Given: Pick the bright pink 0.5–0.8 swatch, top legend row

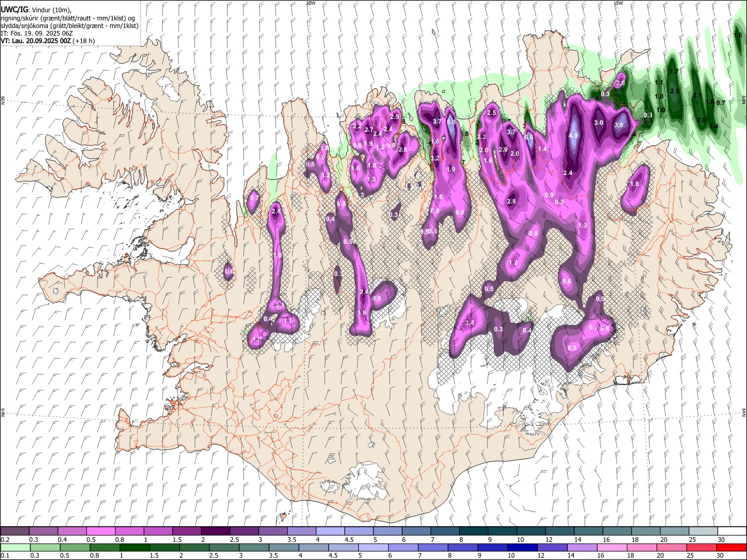Looking at the screenshot, I should pos(100,531).
